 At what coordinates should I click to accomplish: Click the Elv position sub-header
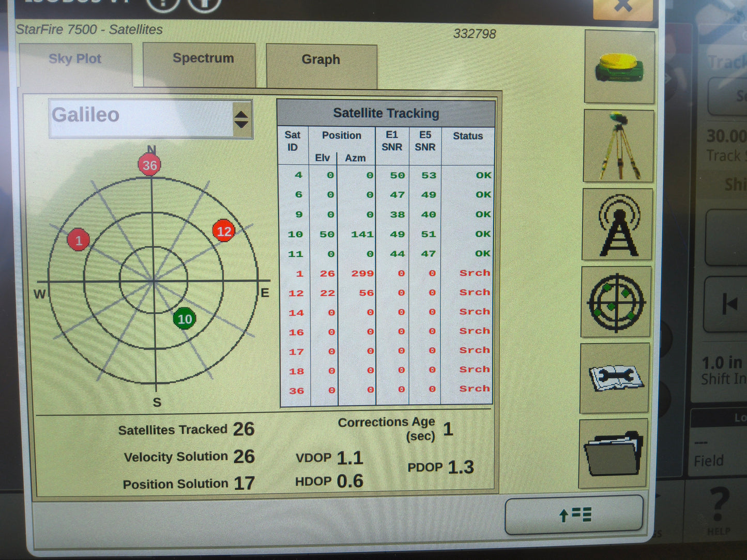pyautogui.click(x=322, y=158)
